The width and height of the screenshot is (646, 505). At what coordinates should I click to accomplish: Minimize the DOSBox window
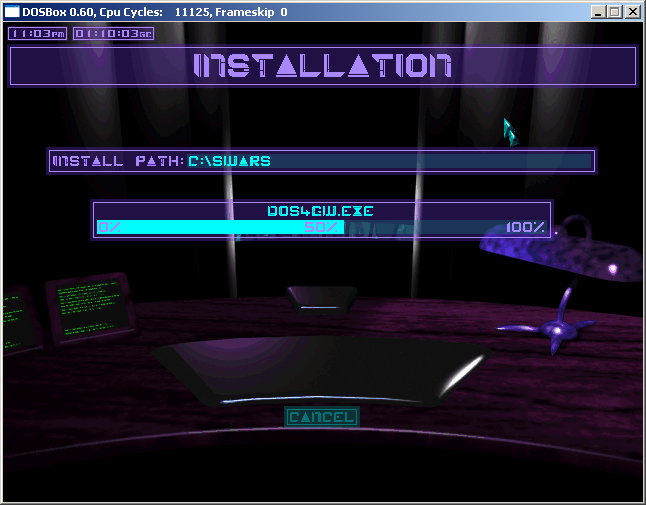pos(598,12)
